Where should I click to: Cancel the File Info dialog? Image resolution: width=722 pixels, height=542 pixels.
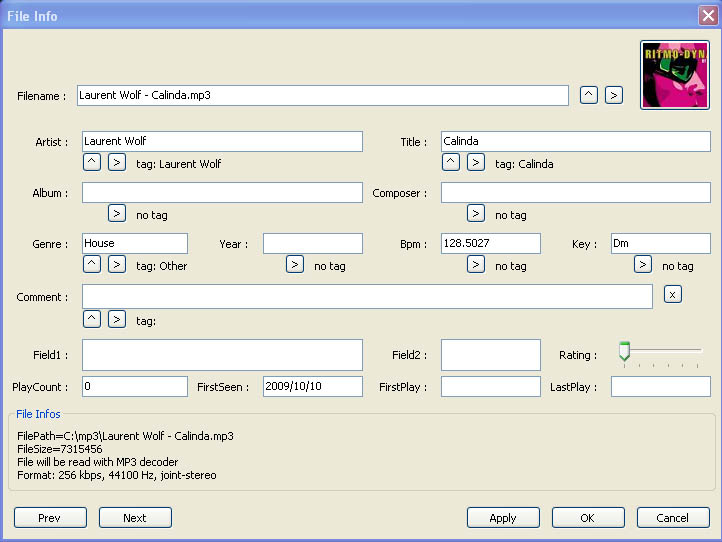pyautogui.click(x=673, y=518)
